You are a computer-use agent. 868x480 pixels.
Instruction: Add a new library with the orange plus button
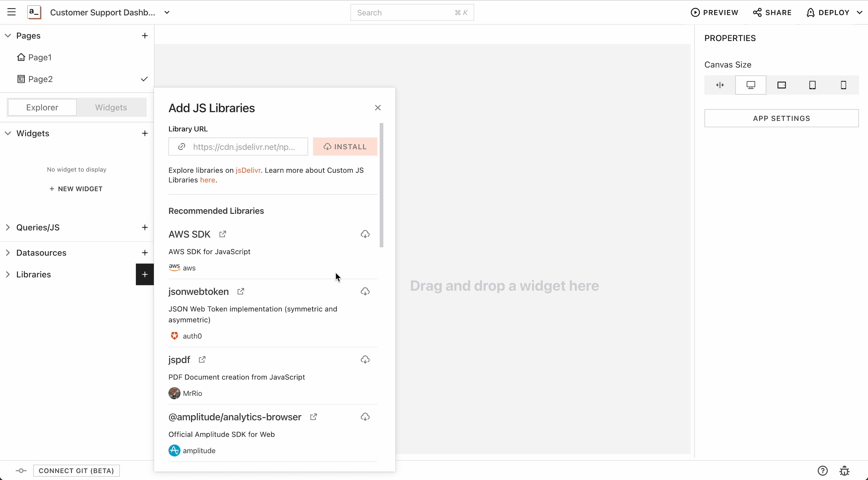pyautogui.click(x=144, y=274)
